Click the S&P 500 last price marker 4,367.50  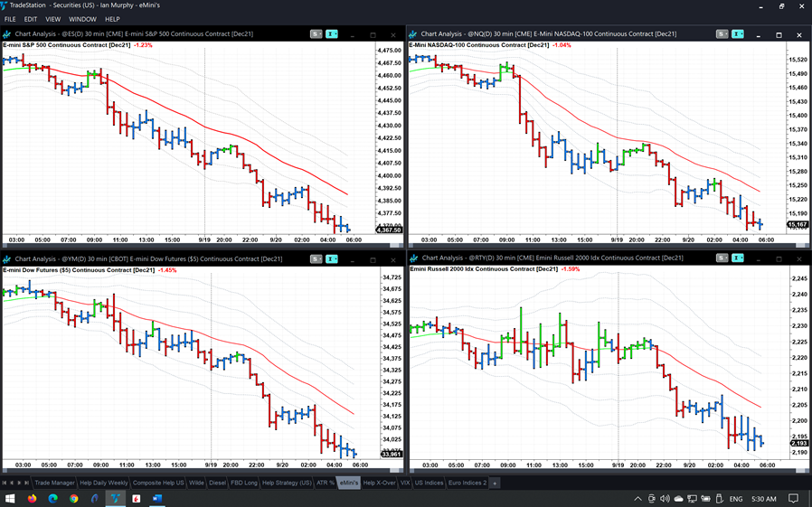(x=390, y=230)
